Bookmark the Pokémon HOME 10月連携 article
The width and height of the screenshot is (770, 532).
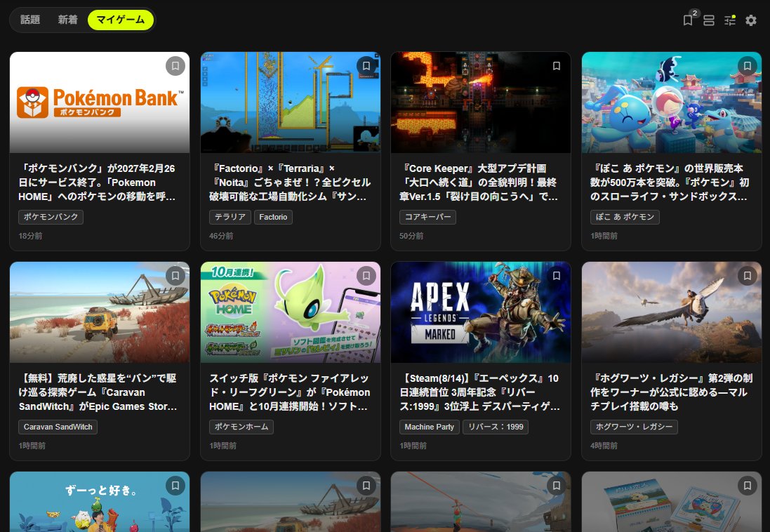[366, 276]
